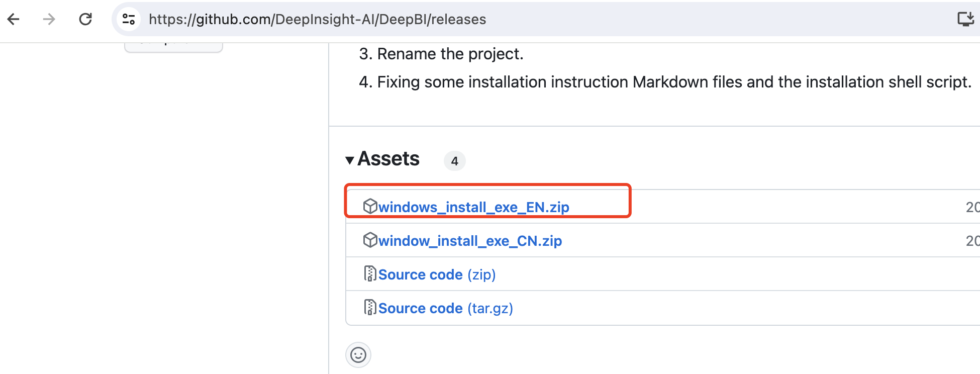Image resolution: width=980 pixels, height=374 pixels.
Task: Click the install app icon in address bar
Action: (x=965, y=19)
